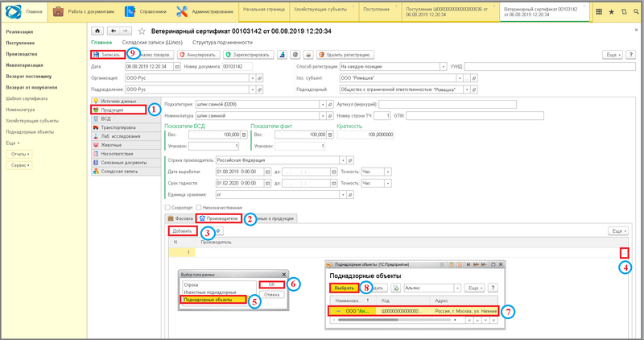
Task: Open the Сервис dropdown in the sidebar
Action: [x=19, y=165]
